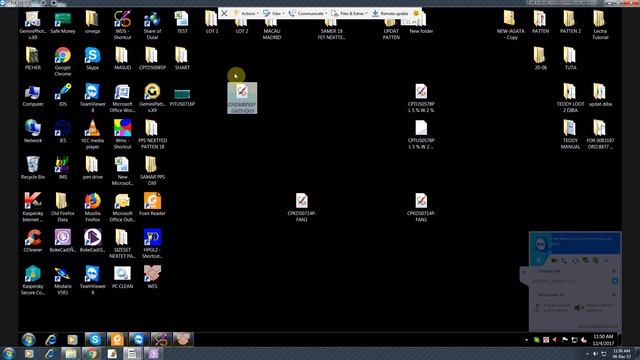
Task: Select the PC CLEAN desktop icon
Action: coord(122,277)
